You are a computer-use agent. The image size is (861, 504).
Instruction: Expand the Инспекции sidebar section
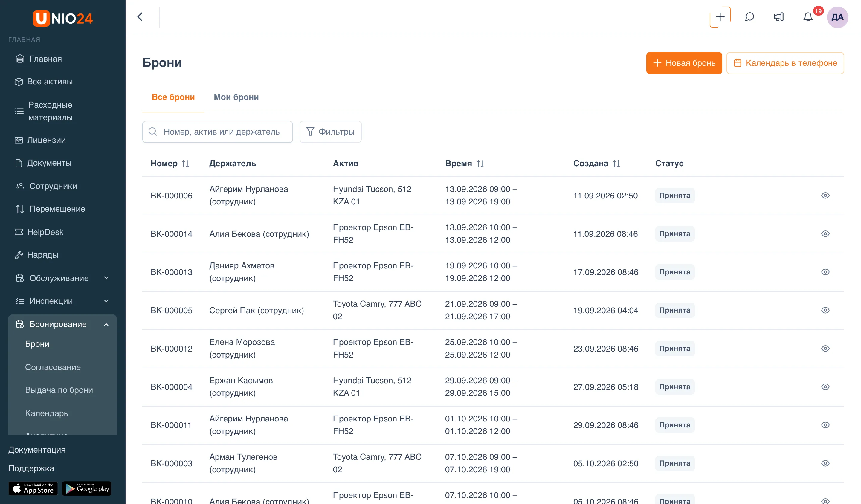(62, 301)
